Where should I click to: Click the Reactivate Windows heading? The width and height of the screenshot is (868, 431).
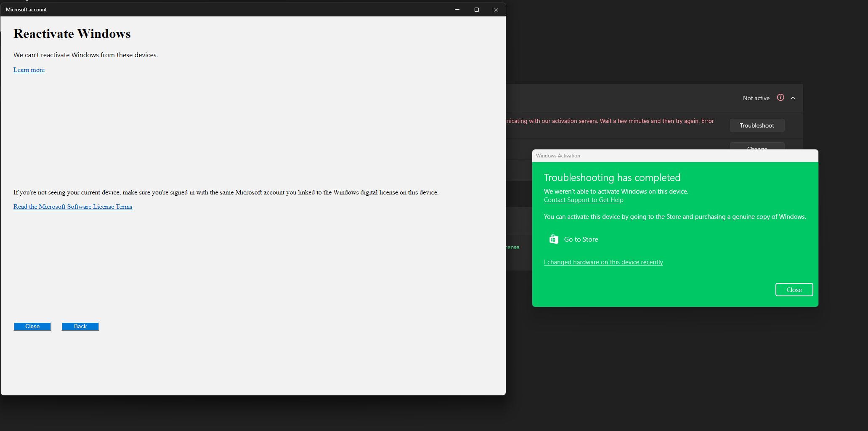click(x=72, y=34)
